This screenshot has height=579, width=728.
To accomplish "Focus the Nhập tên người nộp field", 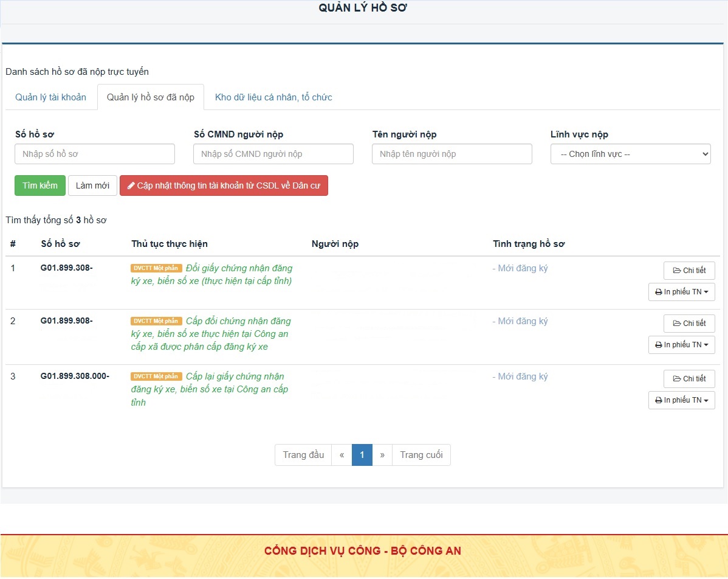I will [x=452, y=154].
